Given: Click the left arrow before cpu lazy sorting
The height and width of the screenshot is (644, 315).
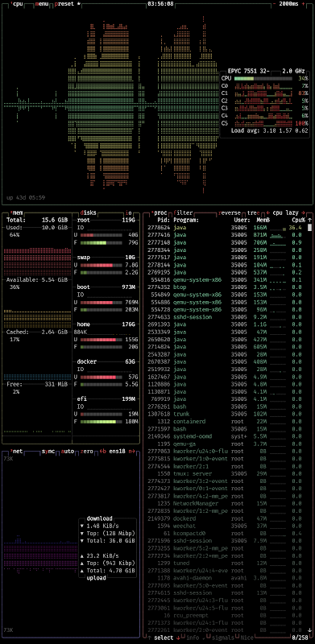Looking at the screenshot, I should [x=268, y=213].
